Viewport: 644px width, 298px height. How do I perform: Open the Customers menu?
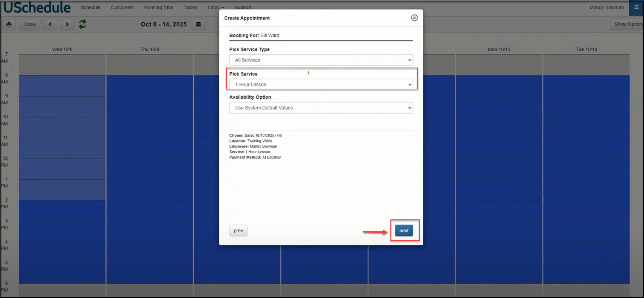point(122,7)
